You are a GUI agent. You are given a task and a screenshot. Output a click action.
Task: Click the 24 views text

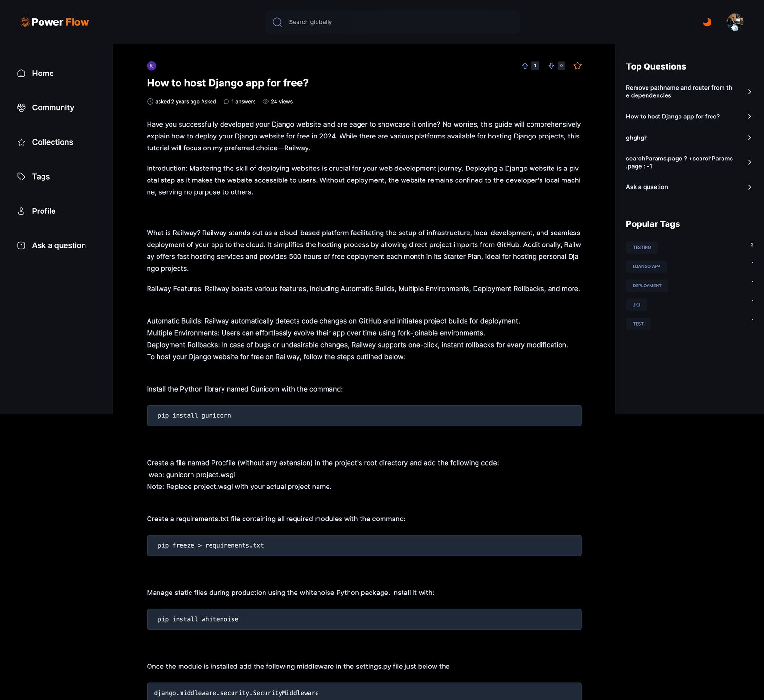click(x=282, y=102)
